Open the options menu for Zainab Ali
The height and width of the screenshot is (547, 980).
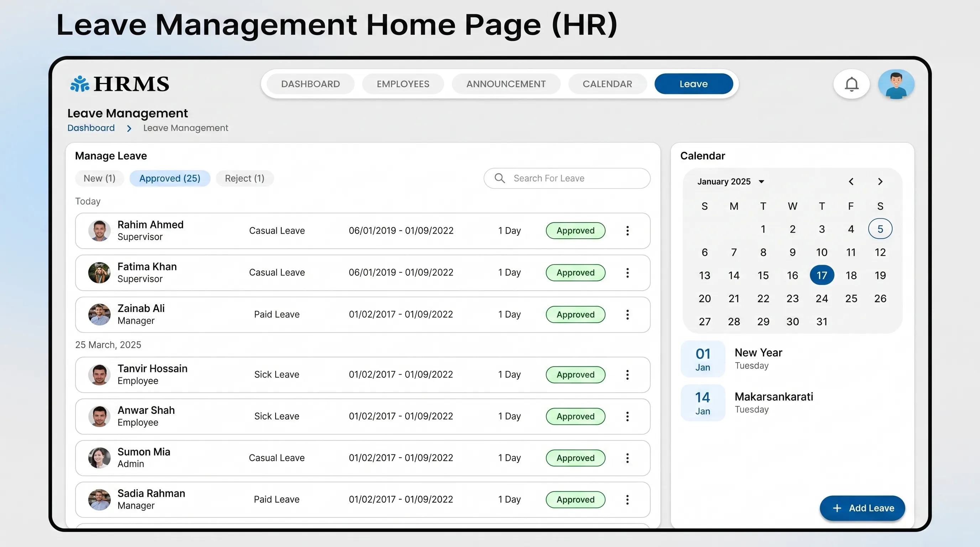coord(627,314)
